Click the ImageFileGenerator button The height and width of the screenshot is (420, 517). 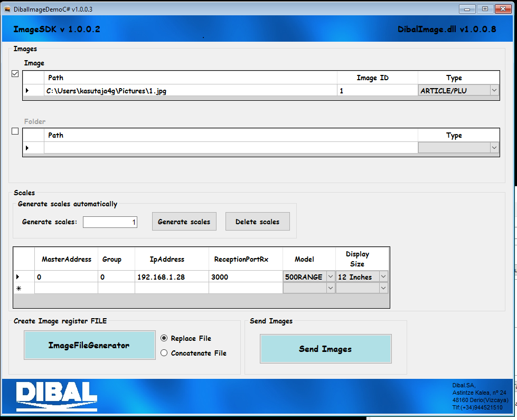(x=90, y=345)
